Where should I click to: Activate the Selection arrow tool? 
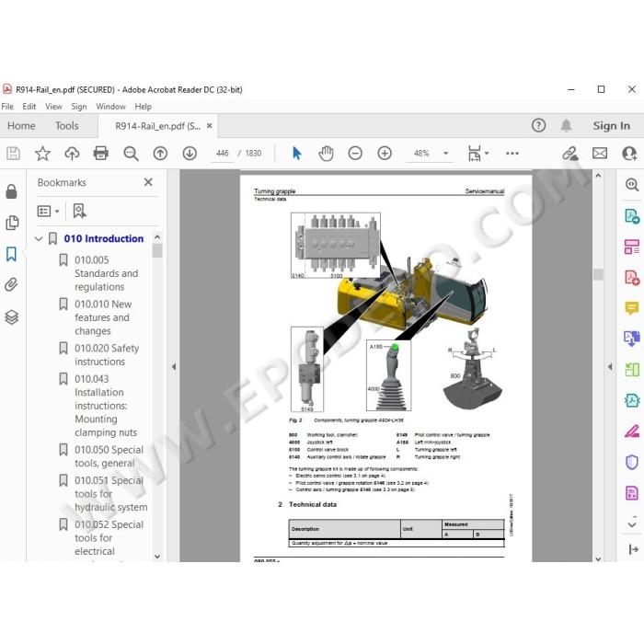pyautogui.click(x=296, y=154)
